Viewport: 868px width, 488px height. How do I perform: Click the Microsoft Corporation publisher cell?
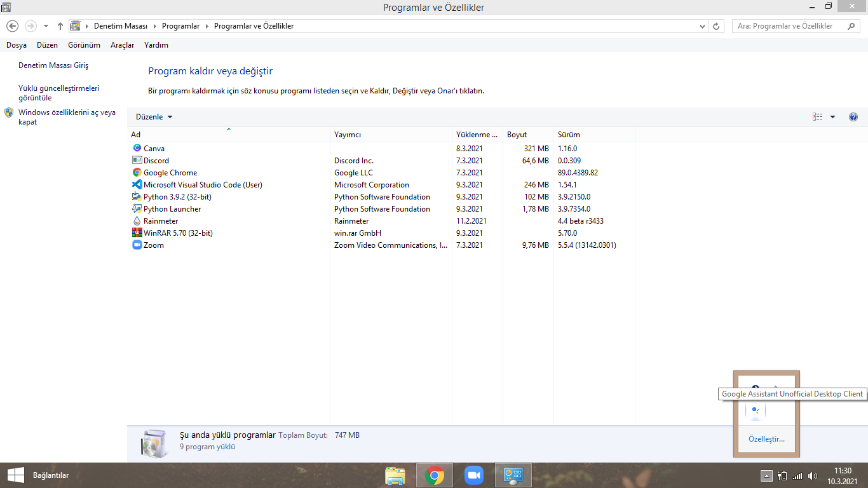tap(372, 185)
